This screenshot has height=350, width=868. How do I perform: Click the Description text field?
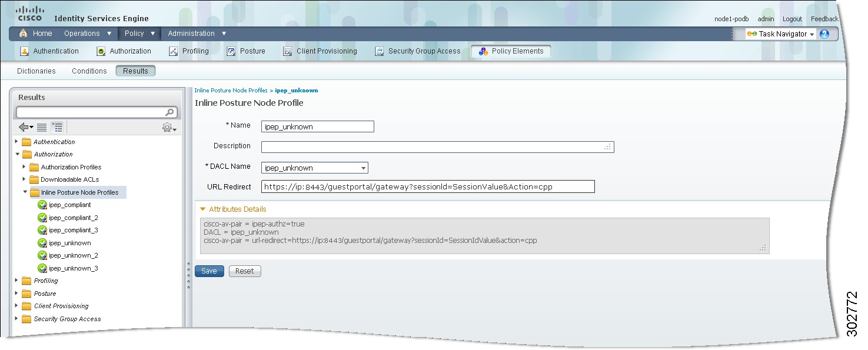438,147
